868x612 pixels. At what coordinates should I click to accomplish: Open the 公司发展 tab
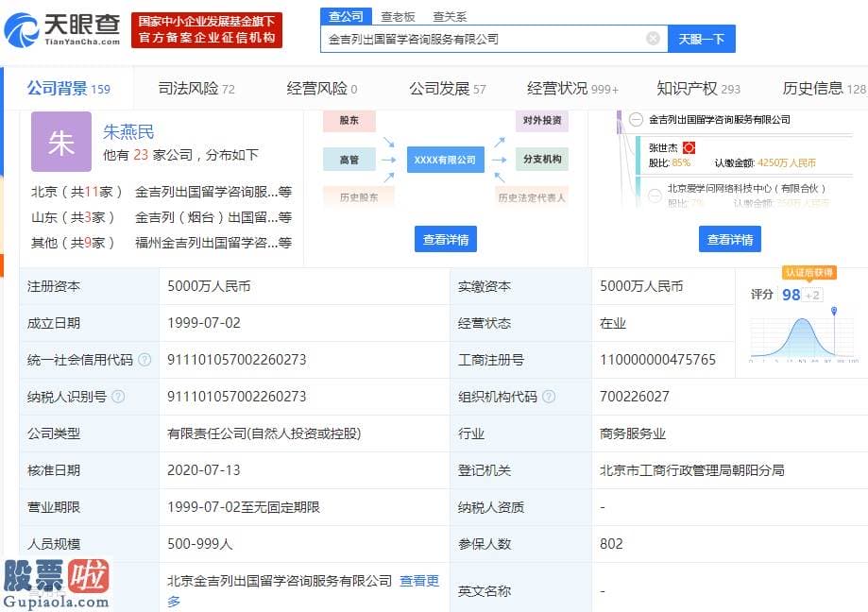[x=448, y=89]
